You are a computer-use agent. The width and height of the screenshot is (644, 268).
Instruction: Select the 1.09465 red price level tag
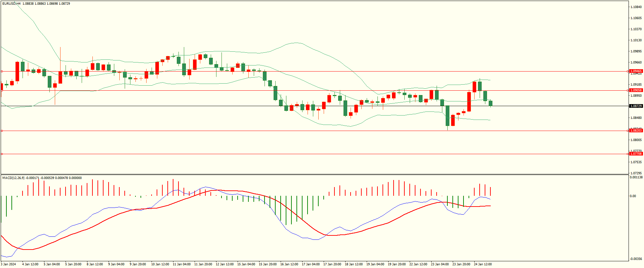coord(636,71)
